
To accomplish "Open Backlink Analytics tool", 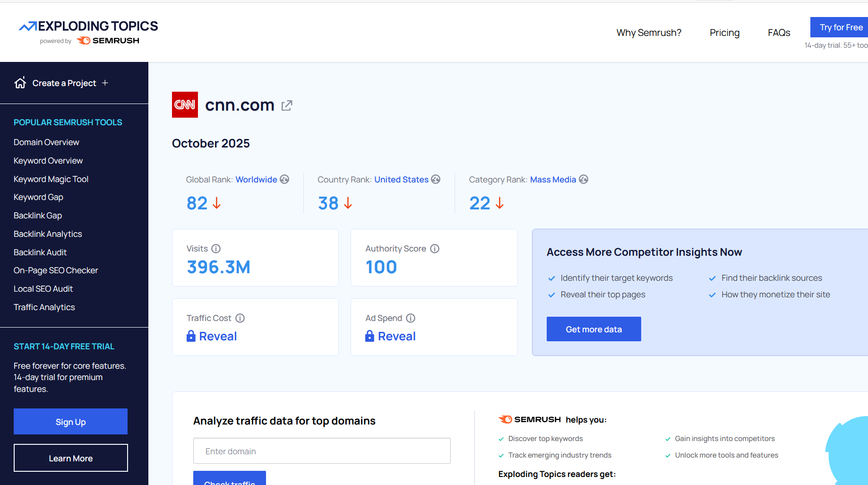I will point(48,234).
